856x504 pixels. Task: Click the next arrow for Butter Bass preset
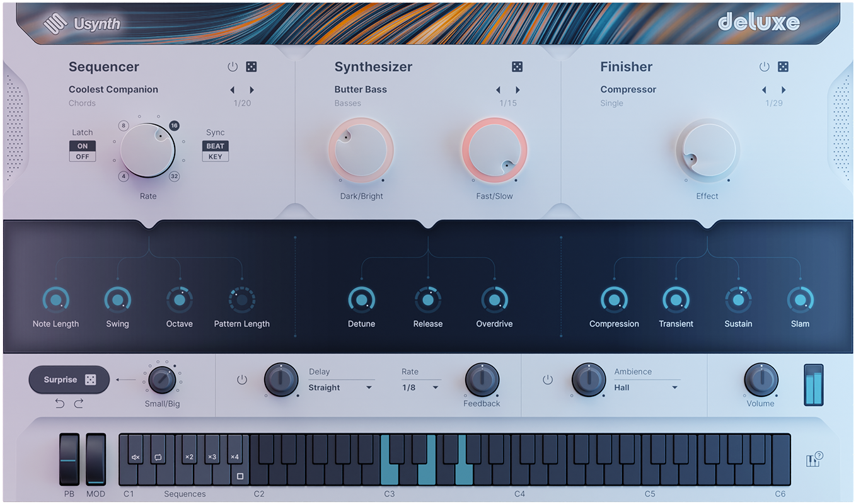518,89
